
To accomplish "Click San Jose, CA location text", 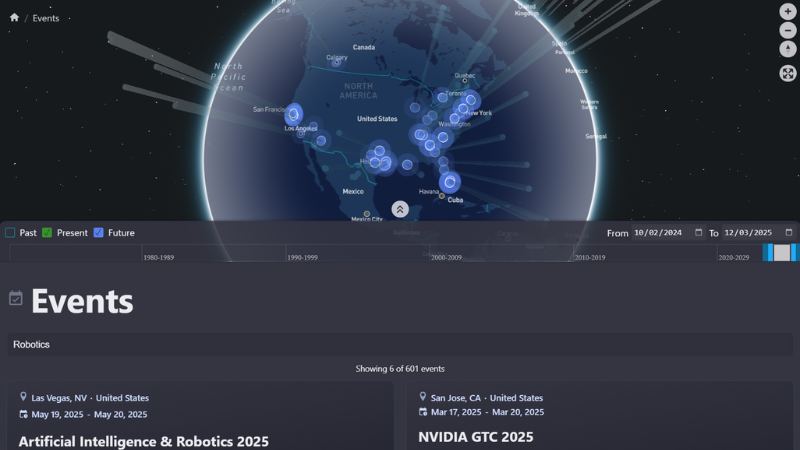I will coord(487,398).
